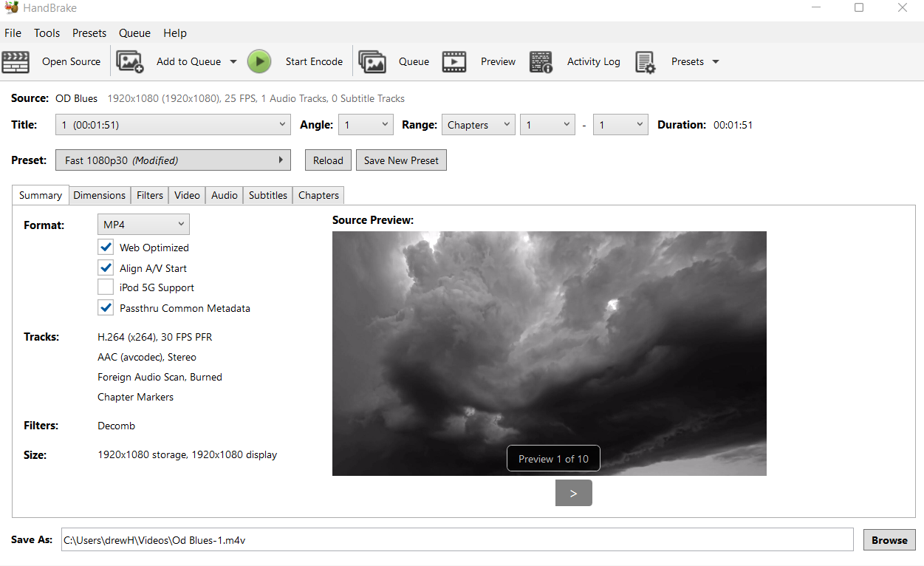Image resolution: width=924 pixels, height=566 pixels.
Task: Click the Foreign Audio Scan, Burned text
Action: coord(160,377)
